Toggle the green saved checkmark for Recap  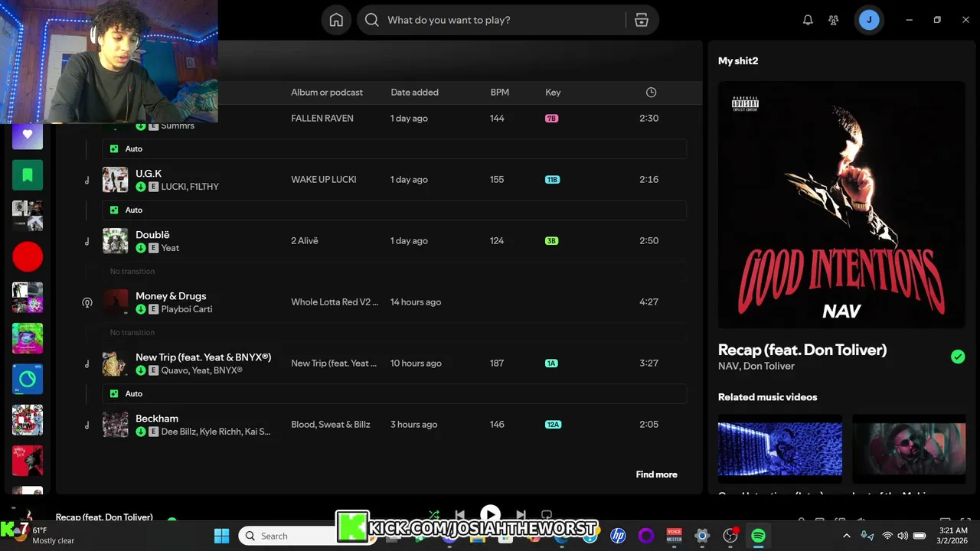[x=958, y=356]
